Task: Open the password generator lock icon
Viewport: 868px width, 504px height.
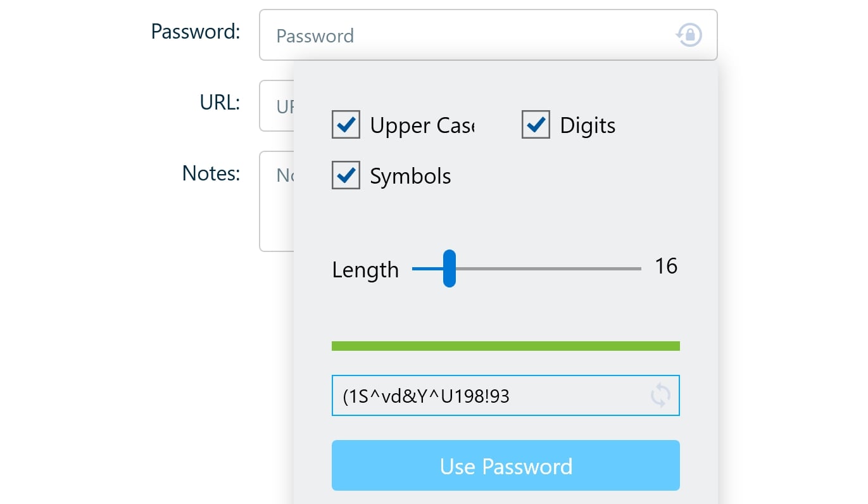Action: click(689, 35)
